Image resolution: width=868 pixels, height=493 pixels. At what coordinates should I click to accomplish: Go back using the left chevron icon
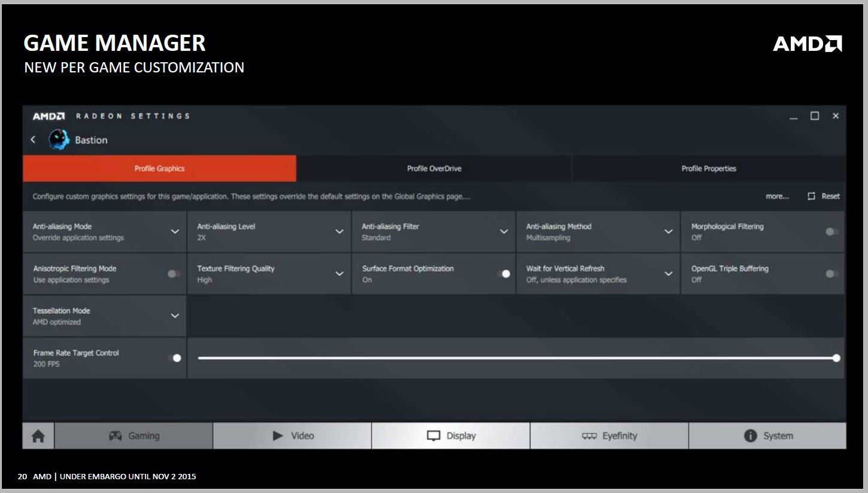coord(33,139)
